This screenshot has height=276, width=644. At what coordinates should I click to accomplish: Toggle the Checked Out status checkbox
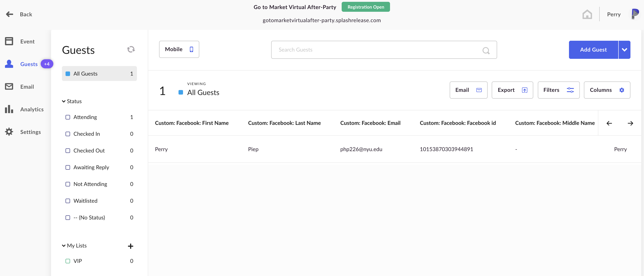[68, 151]
